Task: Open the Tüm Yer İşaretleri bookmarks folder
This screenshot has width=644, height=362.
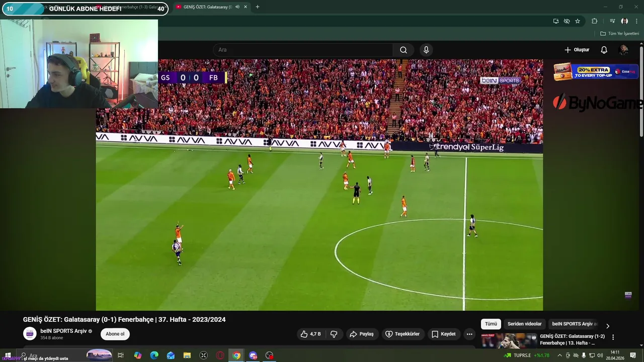Action: coord(619,34)
